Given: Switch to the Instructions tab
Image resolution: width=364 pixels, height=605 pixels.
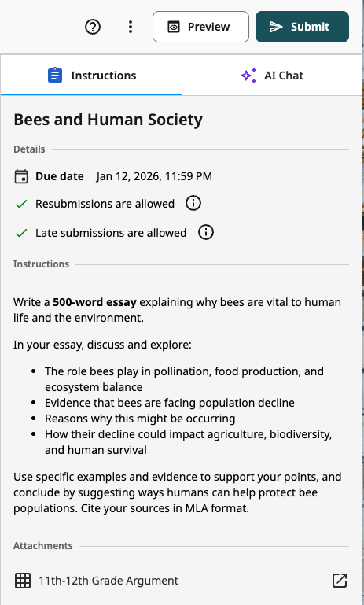Looking at the screenshot, I should (x=91, y=76).
